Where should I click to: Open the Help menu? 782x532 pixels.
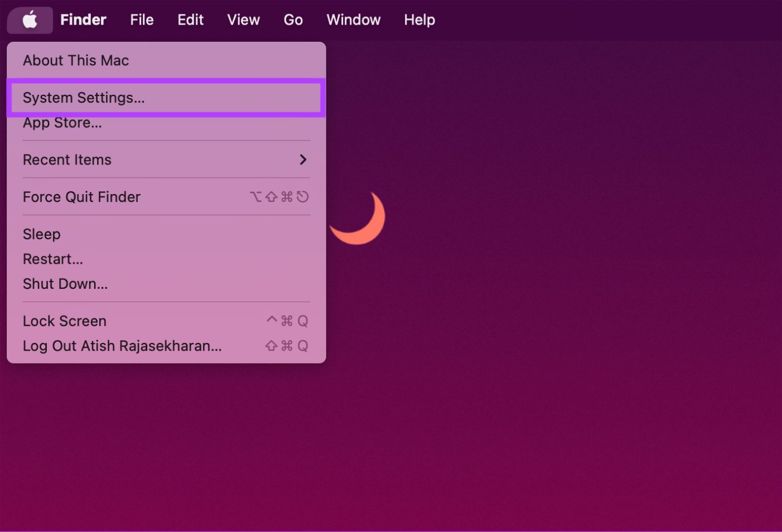pyautogui.click(x=419, y=20)
